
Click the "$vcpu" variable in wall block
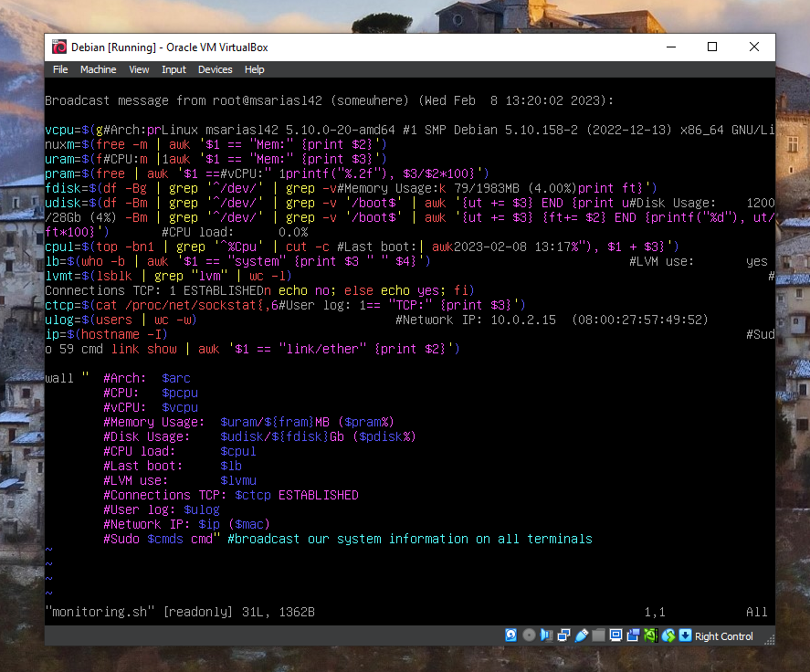[x=180, y=407]
